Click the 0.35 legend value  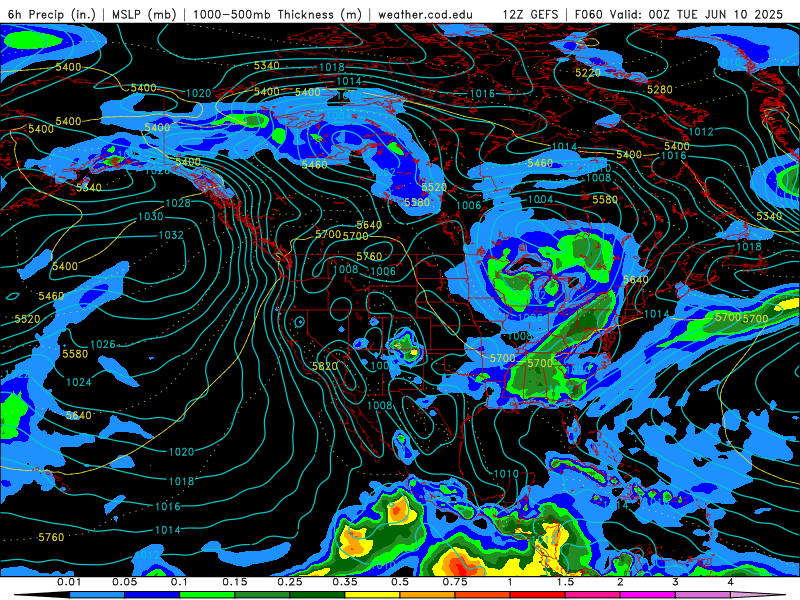click(345, 582)
